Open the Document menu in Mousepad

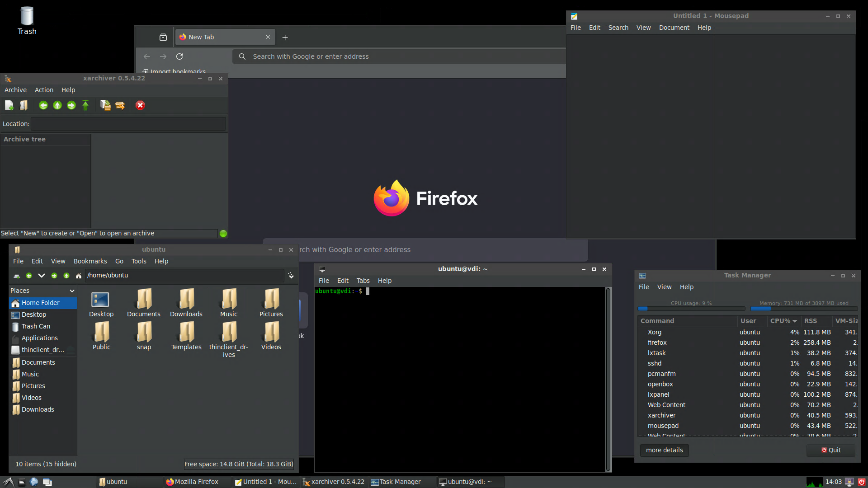pos(674,28)
